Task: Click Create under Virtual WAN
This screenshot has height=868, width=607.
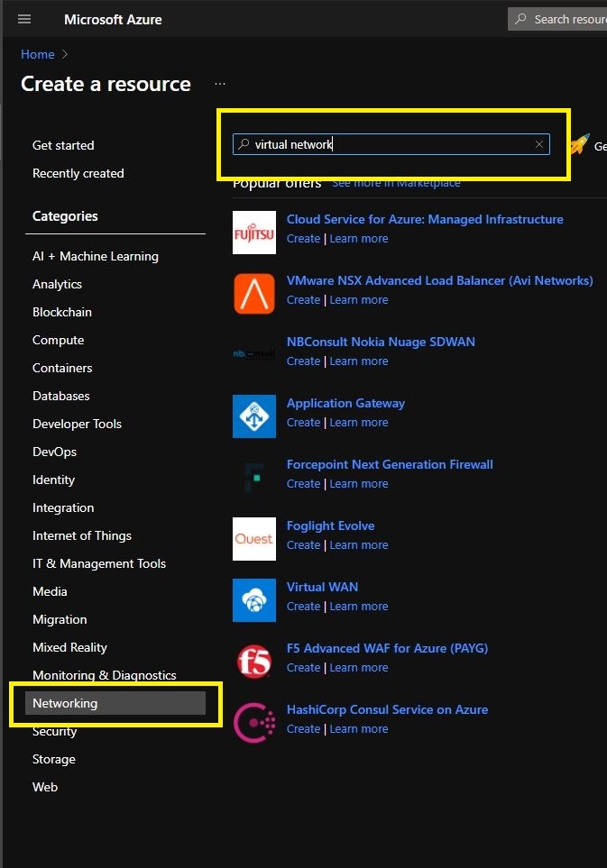Action: tap(303, 607)
